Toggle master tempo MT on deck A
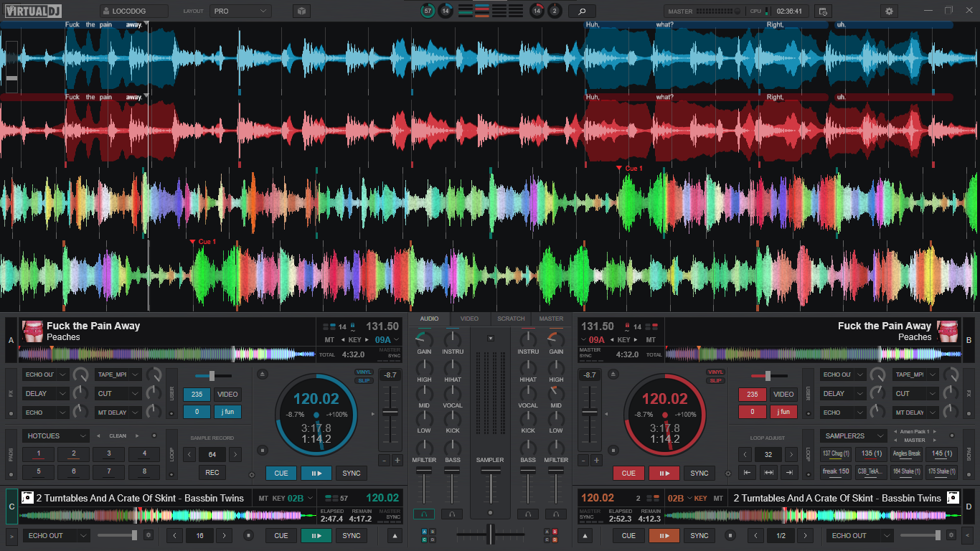The height and width of the screenshot is (551, 980). coord(329,339)
